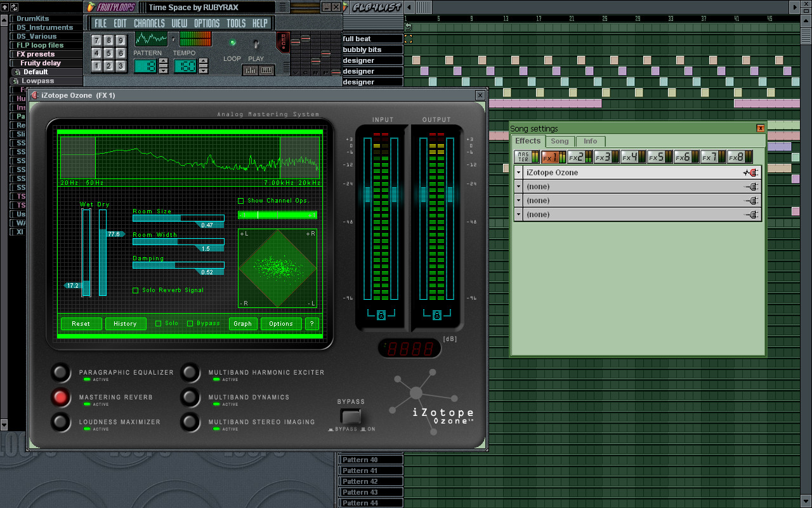Select the Multiband Dynamics module button

190,398
